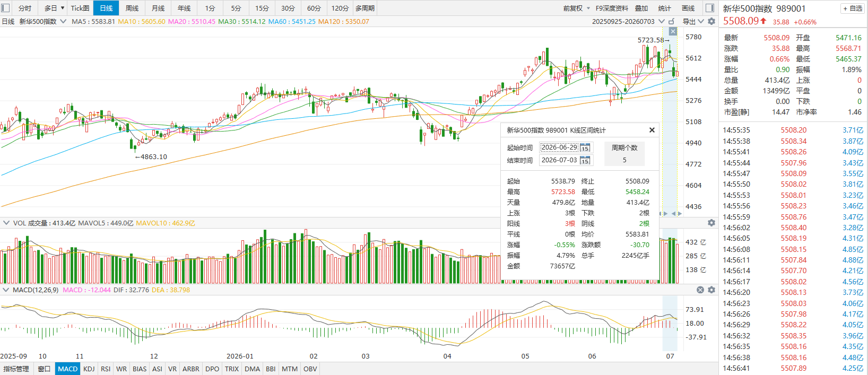Switch to the 周线 chart tab
This screenshot has height=375, width=868.
click(x=132, y=8)
